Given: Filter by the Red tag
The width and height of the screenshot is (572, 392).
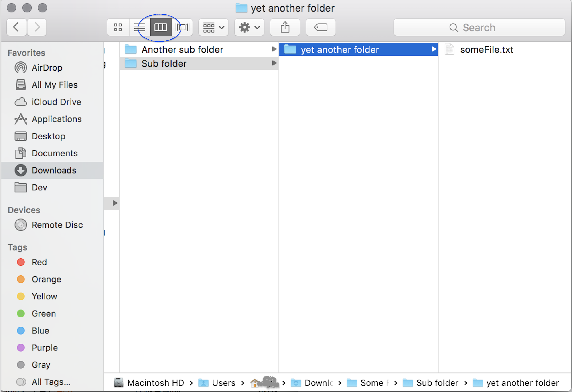Looking at the screenshot, I should point(52,262).
